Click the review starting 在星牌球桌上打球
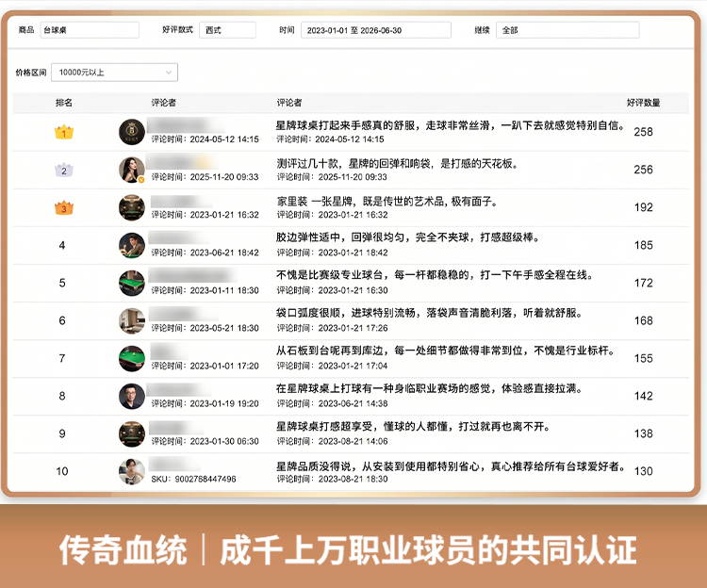Screen dimensions: 707x588 (429, 388)
